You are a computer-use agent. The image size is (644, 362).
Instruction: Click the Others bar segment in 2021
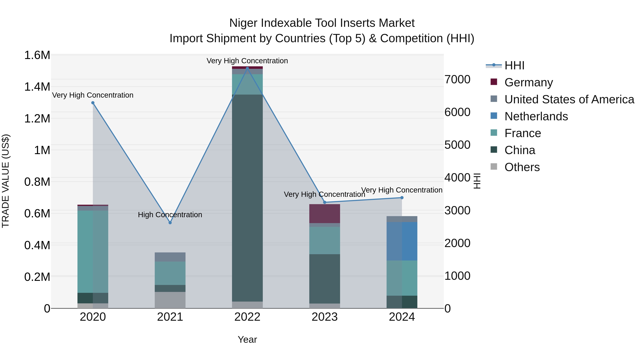pos(170,300)
